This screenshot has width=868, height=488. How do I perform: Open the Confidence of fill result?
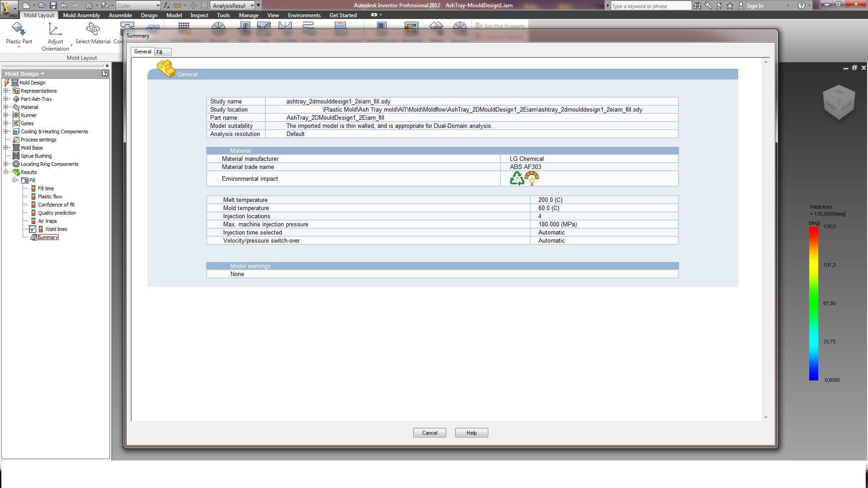[56, 205]
